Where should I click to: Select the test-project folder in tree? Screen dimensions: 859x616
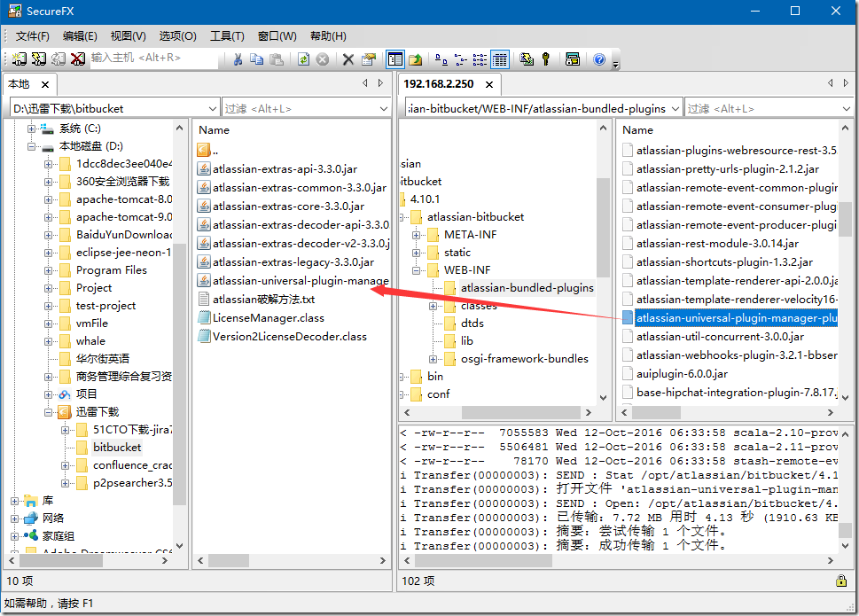105,306
